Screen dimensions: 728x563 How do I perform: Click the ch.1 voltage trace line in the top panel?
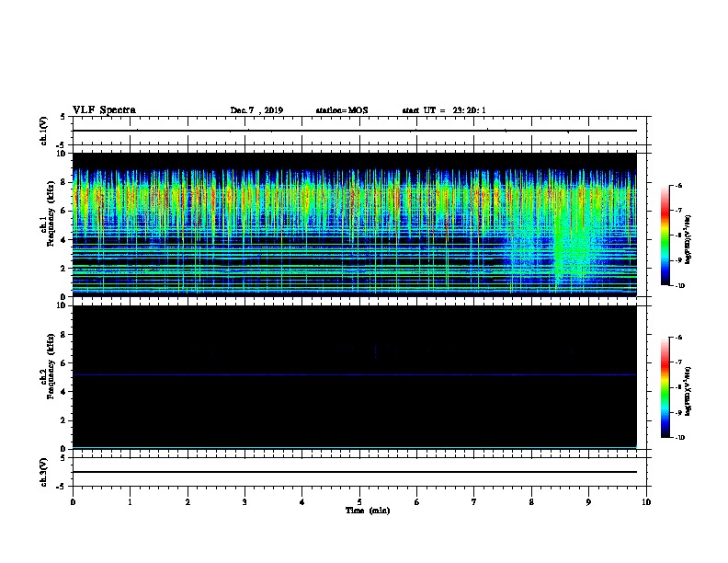[x=354, y=131]
